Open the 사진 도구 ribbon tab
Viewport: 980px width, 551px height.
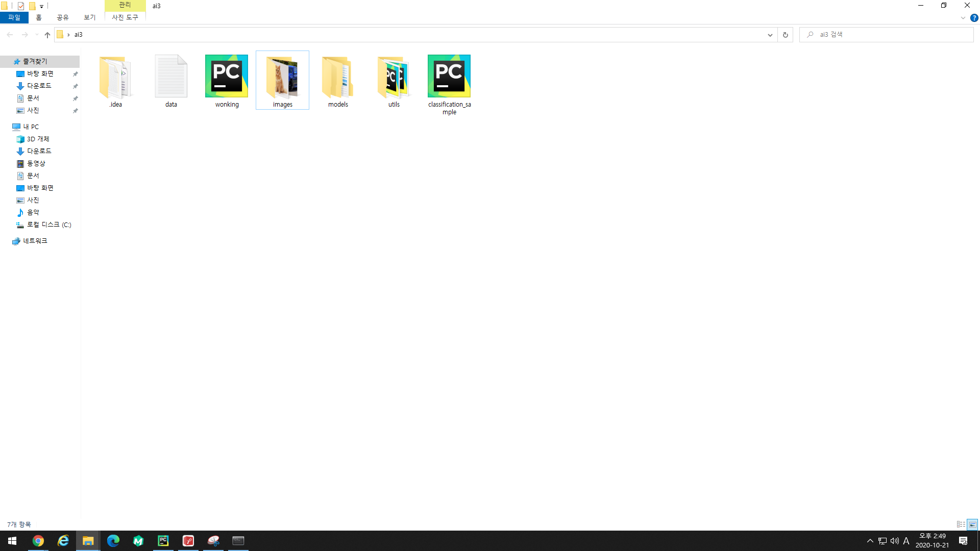click(x=125, y=17)
